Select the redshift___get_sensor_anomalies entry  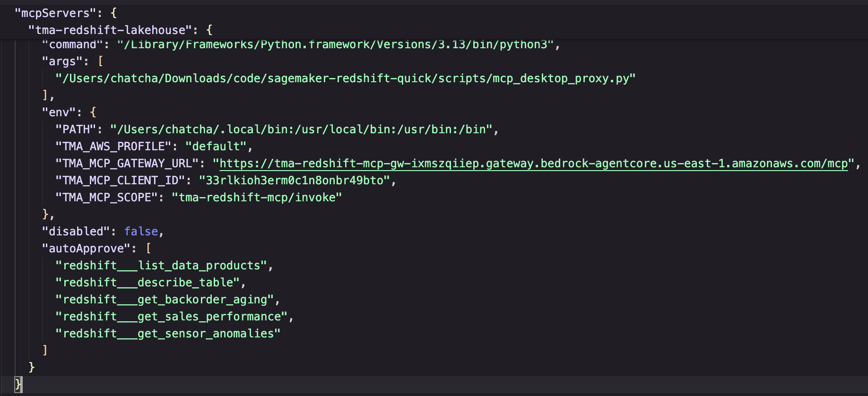[x=168, y=334]
